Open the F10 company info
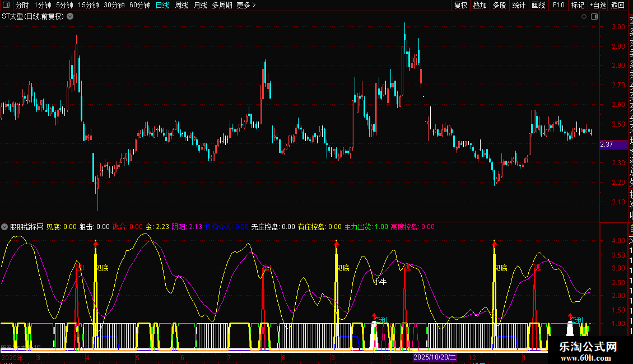The height and width of the screenshot is (364, 633). tap(558, 5)
